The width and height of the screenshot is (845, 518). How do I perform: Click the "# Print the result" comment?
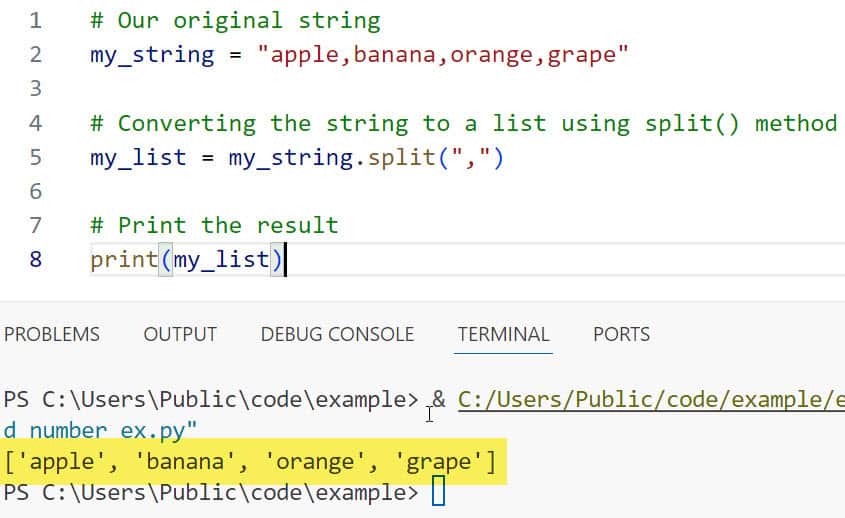coord(214,225)
